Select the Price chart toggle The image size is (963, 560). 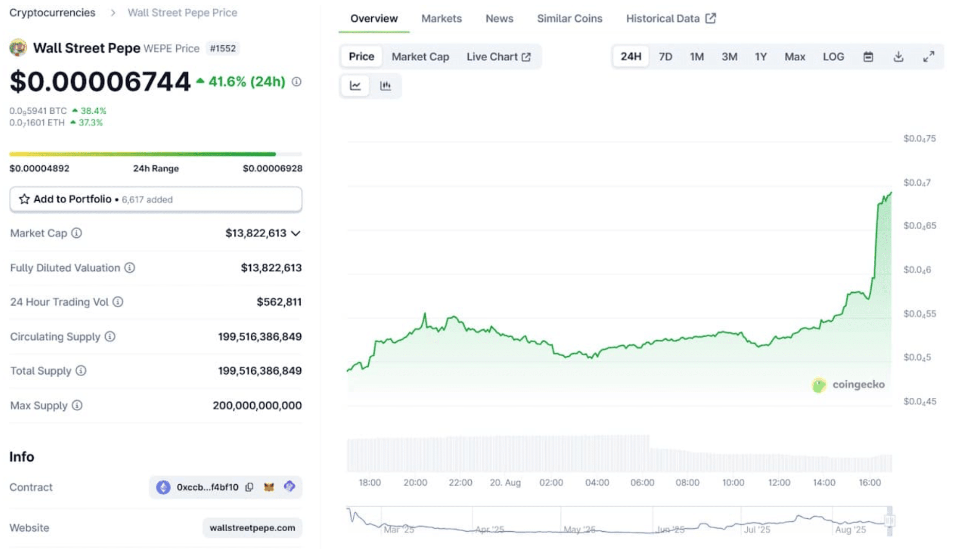(x=362, y=57)
